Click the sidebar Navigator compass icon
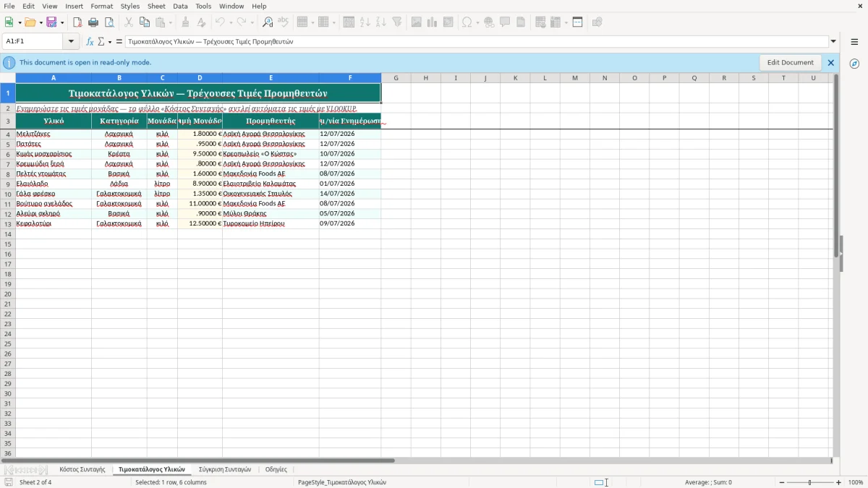 pyautogui.click(x=854, y=64)
